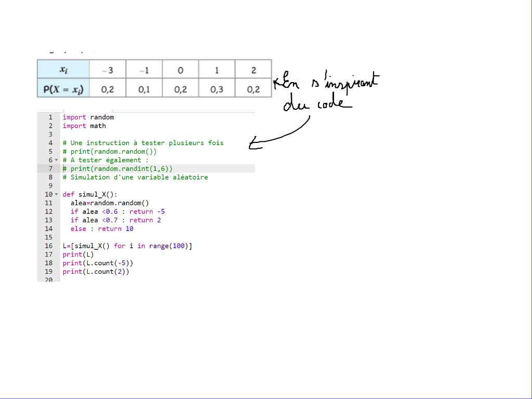The height and width of the screenshot is (399, 532).
Task: Click the 'def simul_X():' line
Action: [x=90, y=194]
